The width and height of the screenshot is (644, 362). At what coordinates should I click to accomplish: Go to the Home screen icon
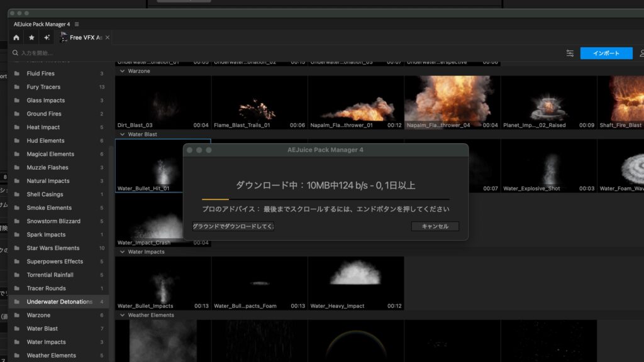(x=16, y=37)
